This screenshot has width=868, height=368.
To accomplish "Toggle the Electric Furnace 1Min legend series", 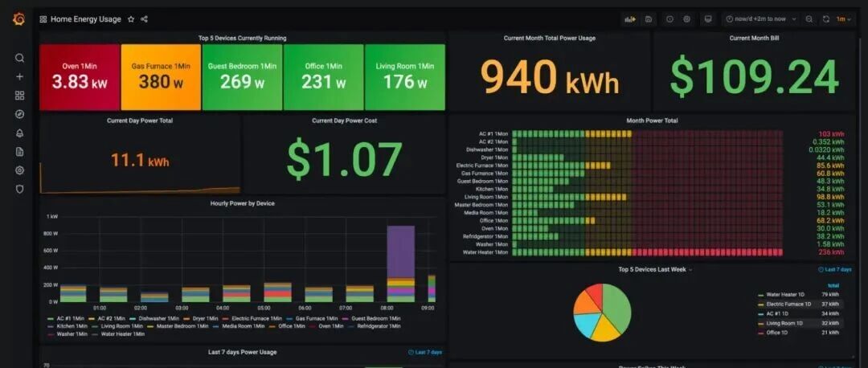I will coord(252,319).
